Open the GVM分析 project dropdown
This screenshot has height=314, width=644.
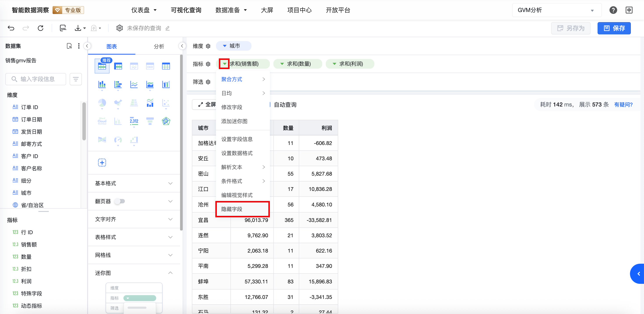(557, 10)
